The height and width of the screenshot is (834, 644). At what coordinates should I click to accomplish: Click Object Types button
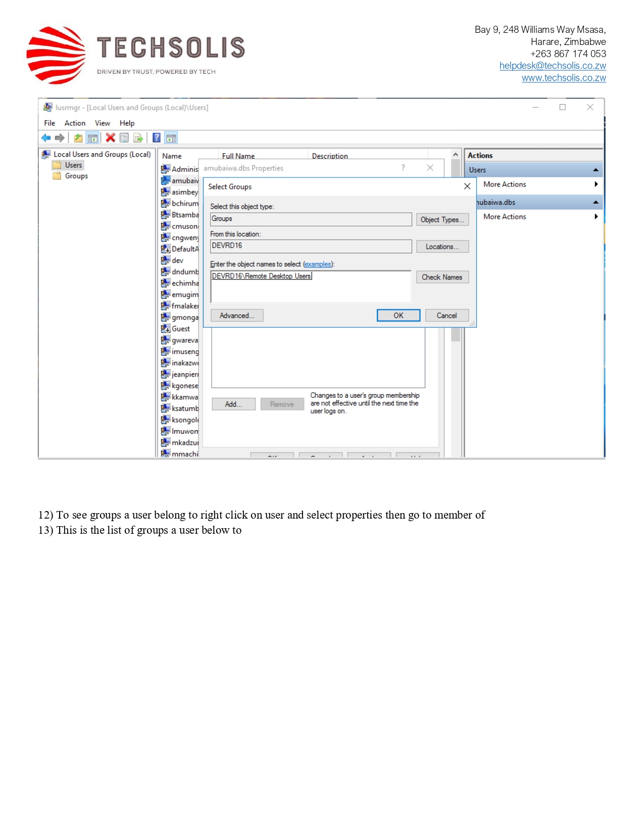pyautogui.click(x=442, y=219)
